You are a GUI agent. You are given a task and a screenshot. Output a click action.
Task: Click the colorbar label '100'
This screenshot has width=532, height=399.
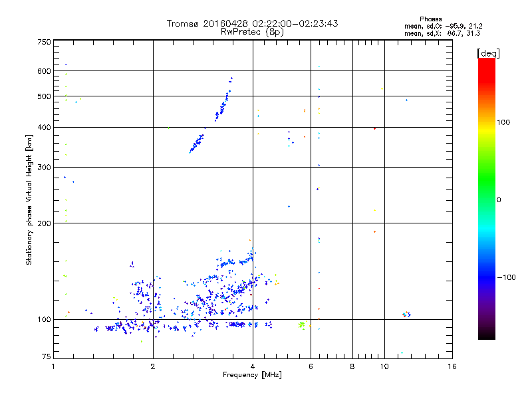coord(503,122)
